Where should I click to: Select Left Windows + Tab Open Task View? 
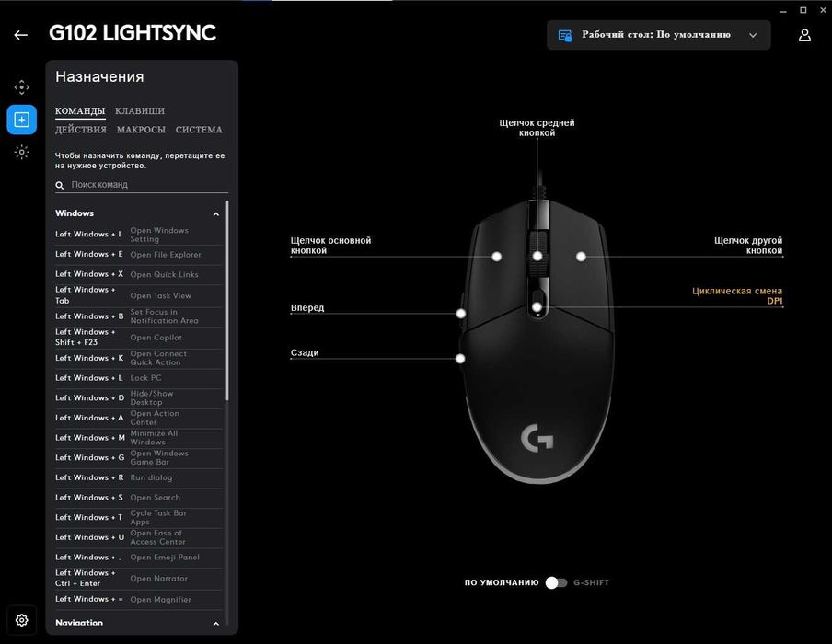139,295
